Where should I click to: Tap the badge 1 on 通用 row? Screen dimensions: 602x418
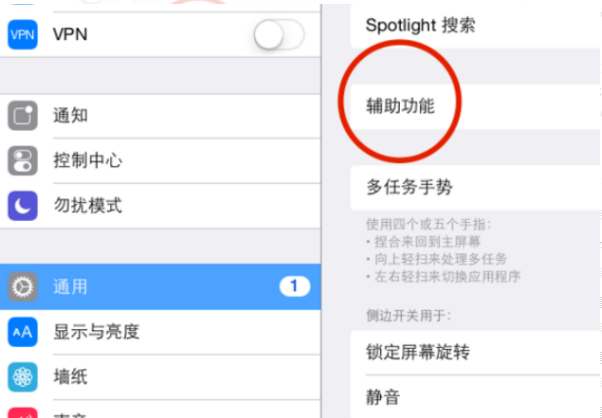click(x=294, y=286)
